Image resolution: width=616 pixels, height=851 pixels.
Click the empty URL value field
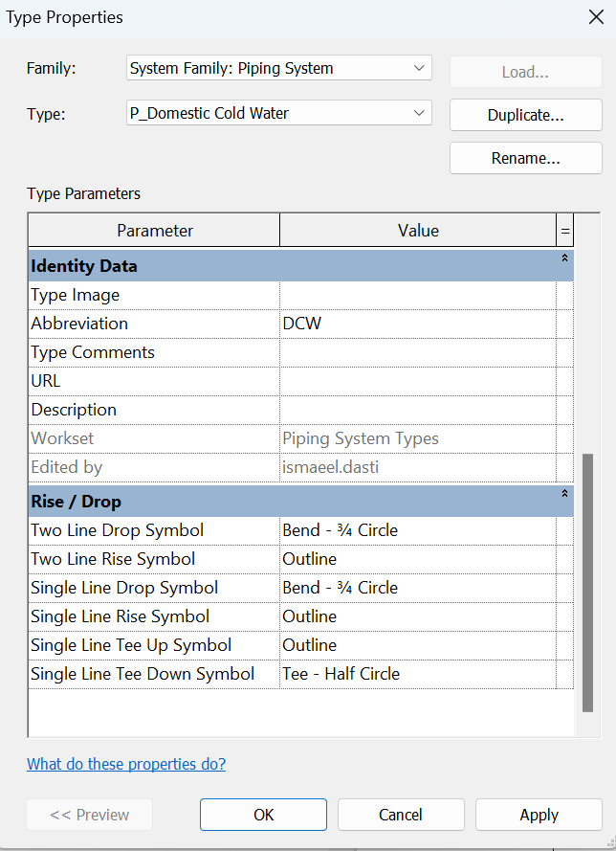point(418,381)
